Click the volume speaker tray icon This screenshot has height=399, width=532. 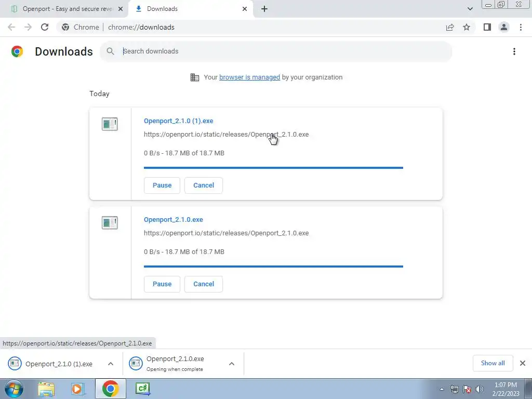[480, 389]
